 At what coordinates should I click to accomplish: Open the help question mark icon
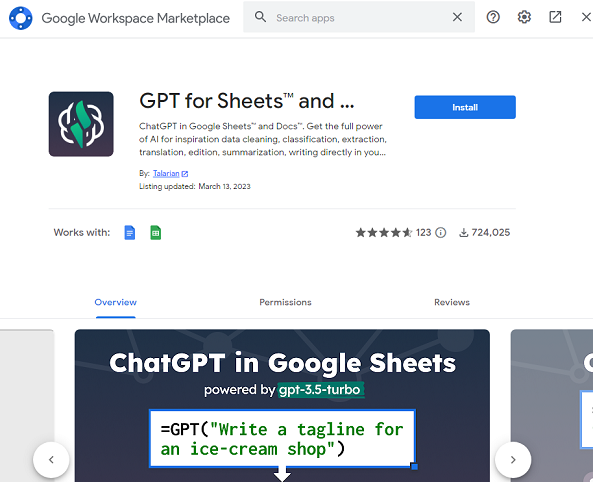(x=493, y=17)
